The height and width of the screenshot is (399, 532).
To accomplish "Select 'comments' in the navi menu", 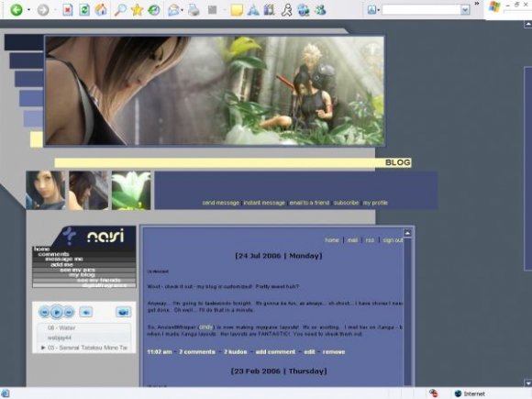I will click(x=53, y=254).
